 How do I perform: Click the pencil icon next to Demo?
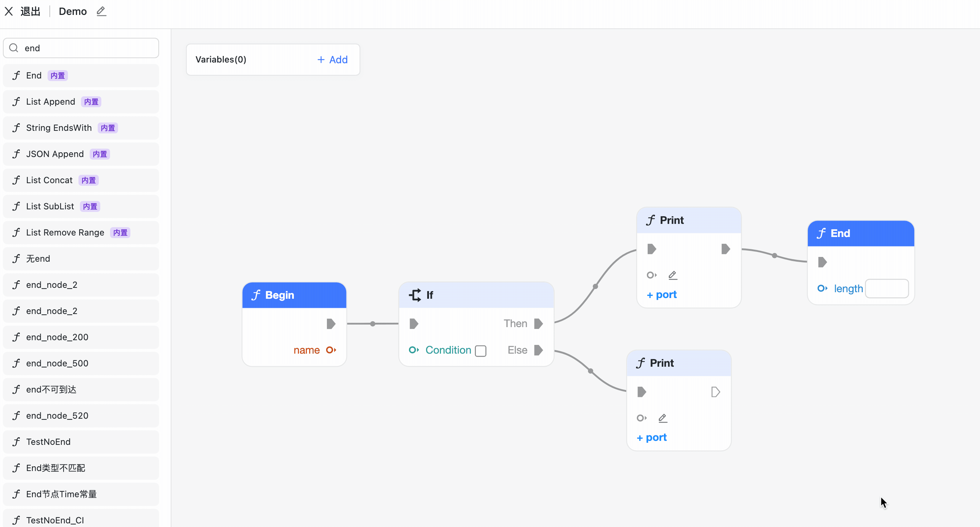101,11
